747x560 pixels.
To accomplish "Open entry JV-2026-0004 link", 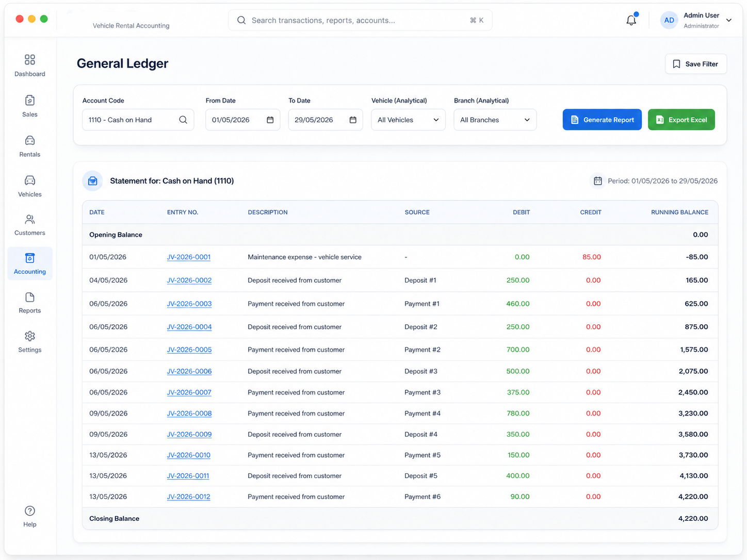I will pos(189,327).
